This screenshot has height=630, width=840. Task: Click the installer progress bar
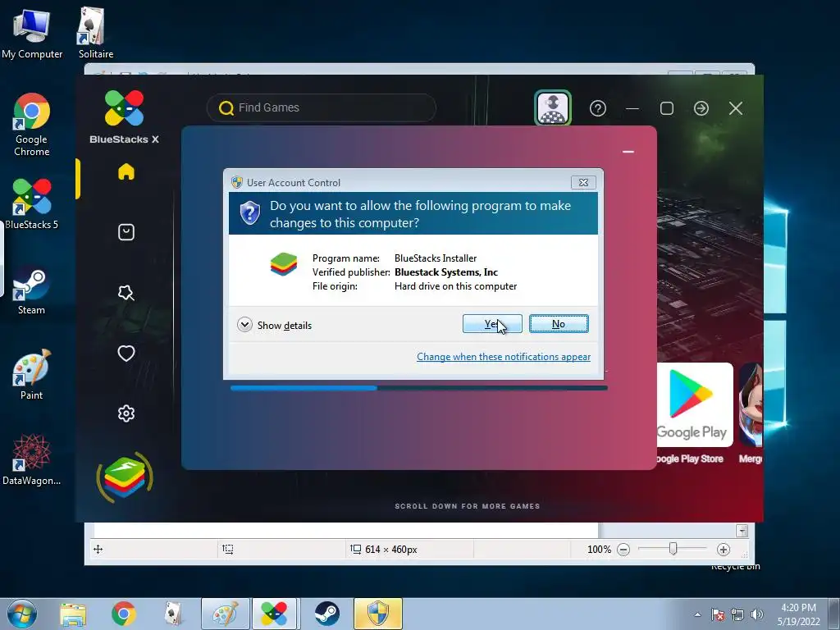tap(419, 388)
